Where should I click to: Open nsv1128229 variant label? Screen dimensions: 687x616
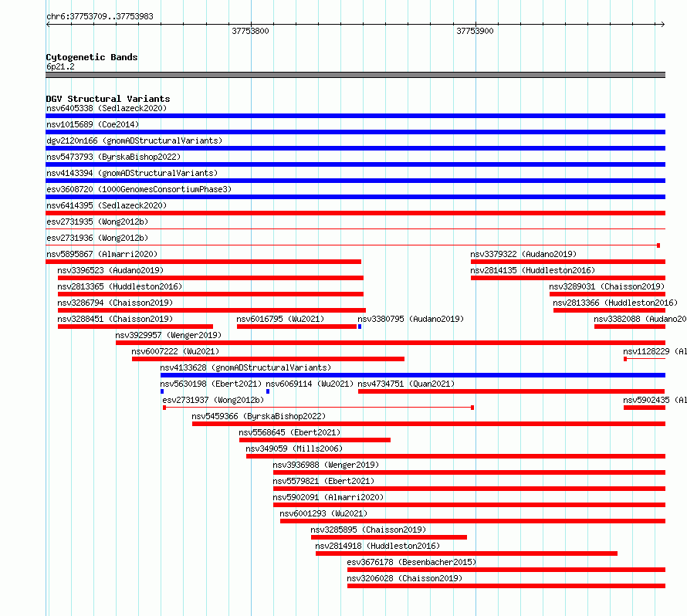pyautogui.click(x=655, y=351)
